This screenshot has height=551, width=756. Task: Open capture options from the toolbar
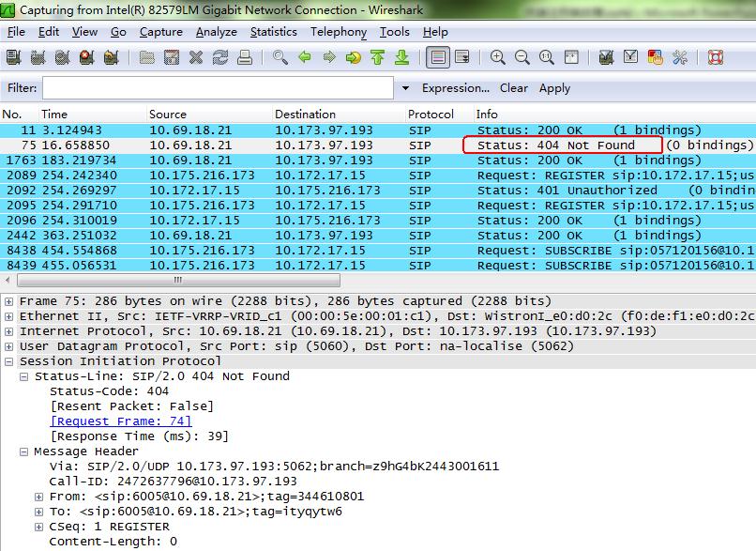click(38, 57)
